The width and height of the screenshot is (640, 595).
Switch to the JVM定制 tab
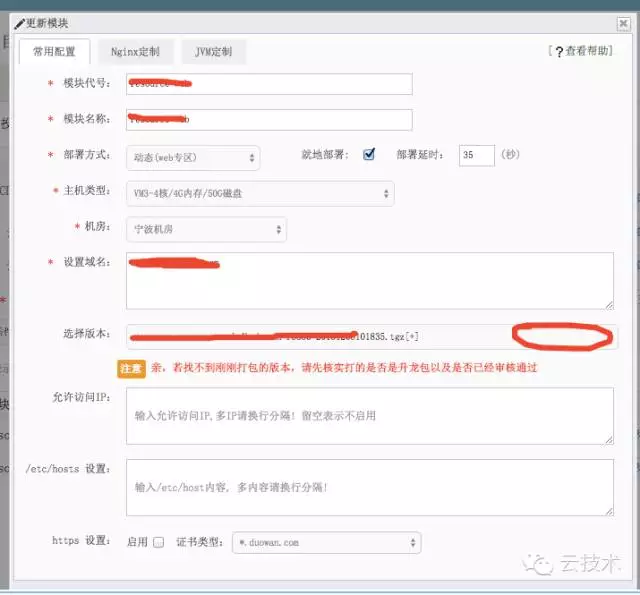click(x=213, y=52)
